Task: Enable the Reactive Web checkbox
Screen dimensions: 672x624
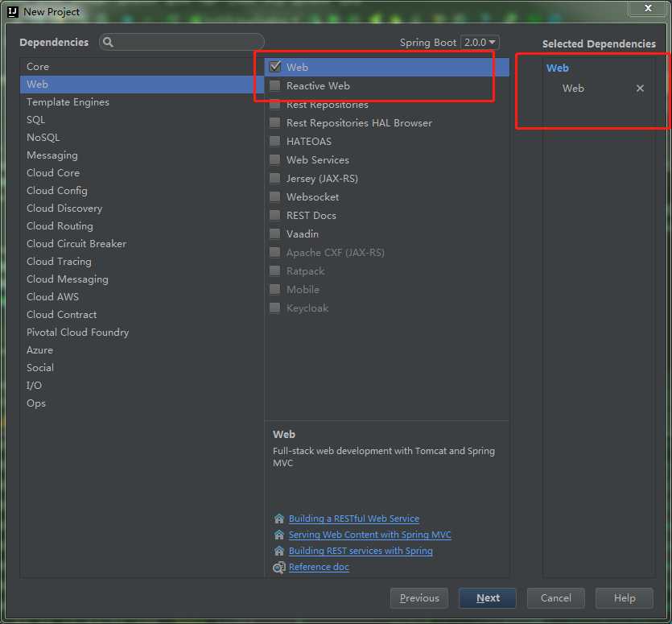Action: pos(275,86)
